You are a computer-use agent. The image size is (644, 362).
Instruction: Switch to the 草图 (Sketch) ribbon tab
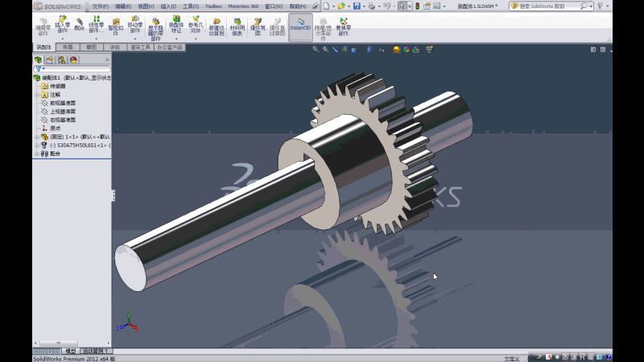pyautogui.click(x=91, y=47)
